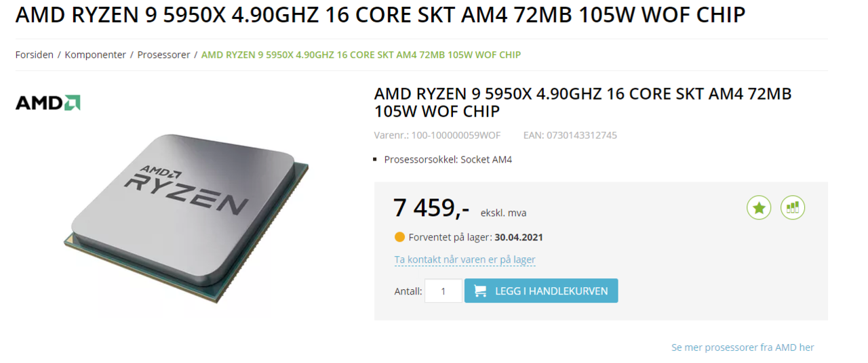Click the compare products bar-chart icon
This screenshot has width=868, height=363.
tap(793, 207)
